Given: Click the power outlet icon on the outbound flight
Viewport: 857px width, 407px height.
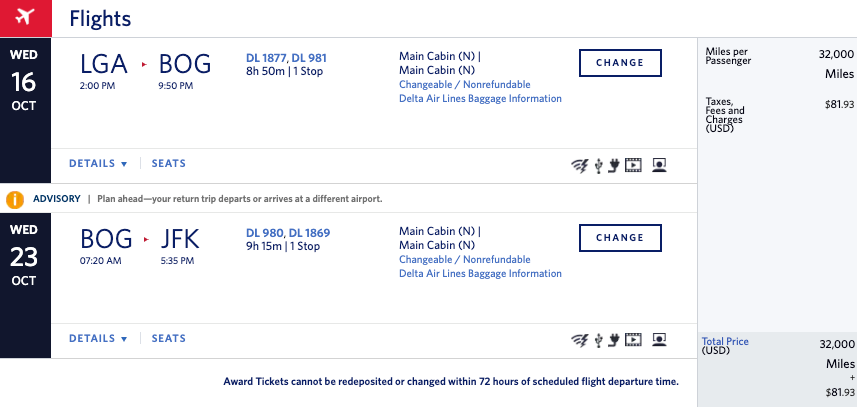Looking at the screenshot, I should pyautogui.click(x=613, y=165).
